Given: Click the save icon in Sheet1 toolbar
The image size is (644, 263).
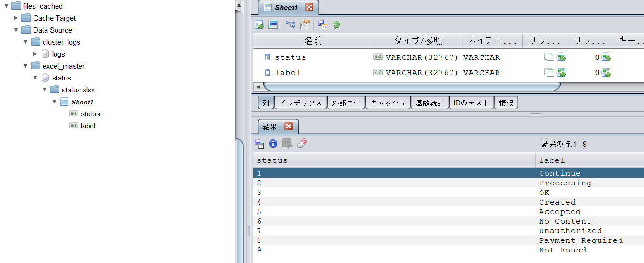Looking at the screenshot, I should (323, 24).
